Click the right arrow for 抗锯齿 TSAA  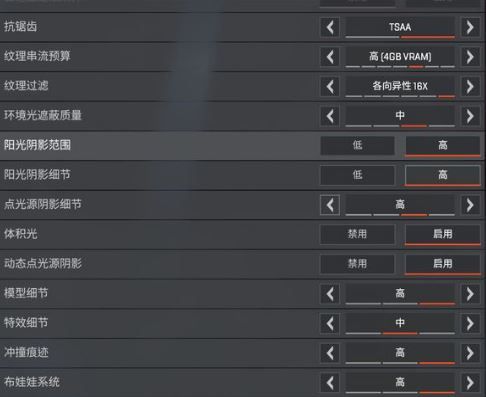pyautogui.click(x=470, y=27)
